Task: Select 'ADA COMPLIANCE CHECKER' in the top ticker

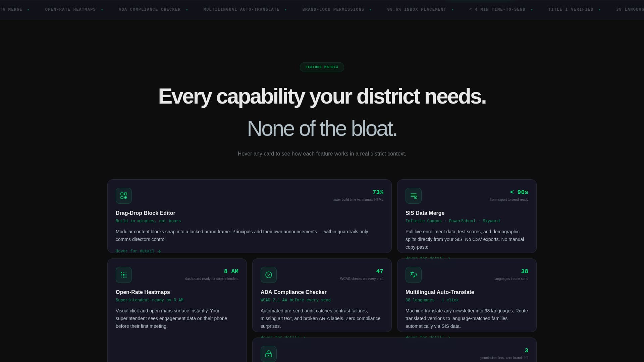Action: [150, 9]
